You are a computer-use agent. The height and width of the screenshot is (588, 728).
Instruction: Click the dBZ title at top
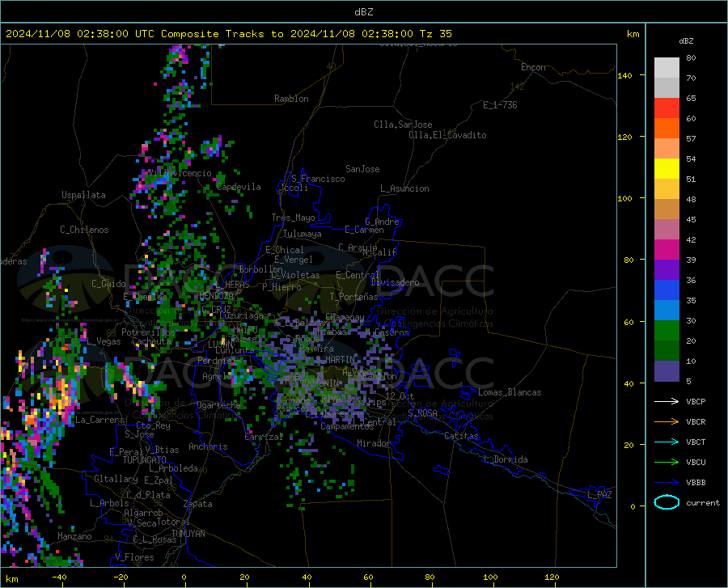363,12
